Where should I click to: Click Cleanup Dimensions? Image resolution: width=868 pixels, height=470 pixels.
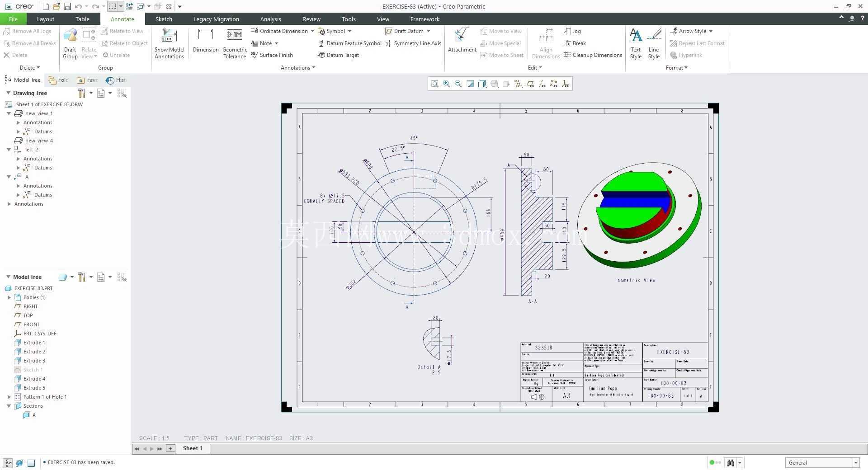coord(593,55)
